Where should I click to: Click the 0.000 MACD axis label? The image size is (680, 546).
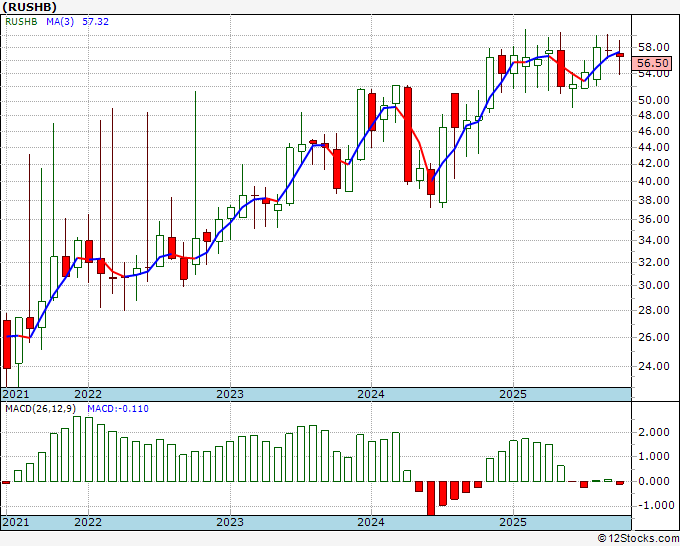point(653,481)
